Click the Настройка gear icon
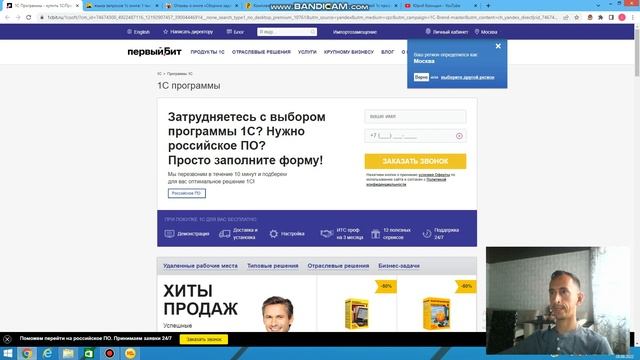The height and width of the screenshot is (360, 640). click(x=273, y=233)
